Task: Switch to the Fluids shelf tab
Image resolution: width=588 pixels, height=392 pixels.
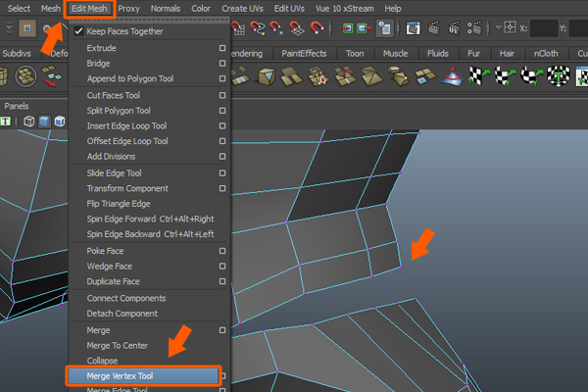Action: pyautogui.click(x=440, y=53)
